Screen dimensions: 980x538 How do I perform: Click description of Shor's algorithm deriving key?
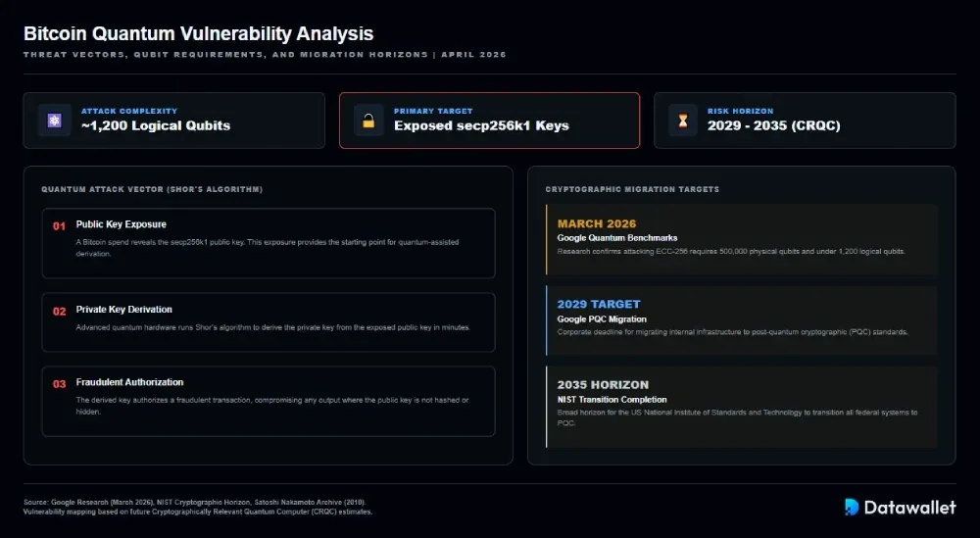click(273, 327)
